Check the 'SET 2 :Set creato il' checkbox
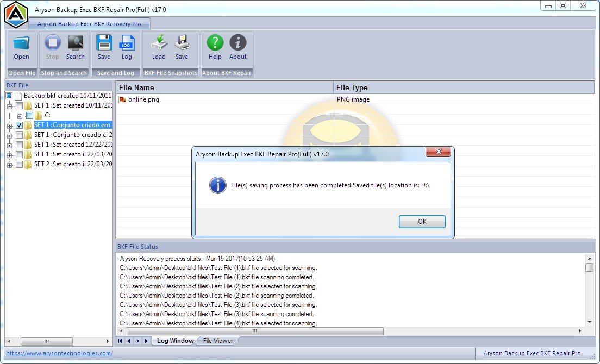This screenshot has width=600, height=364. point(19,165)
